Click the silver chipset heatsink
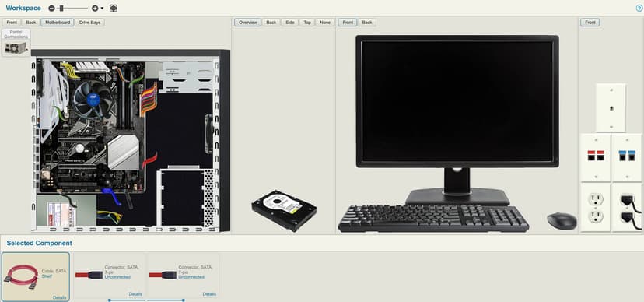Screen dimensions: 644x302 coord(123,152)
